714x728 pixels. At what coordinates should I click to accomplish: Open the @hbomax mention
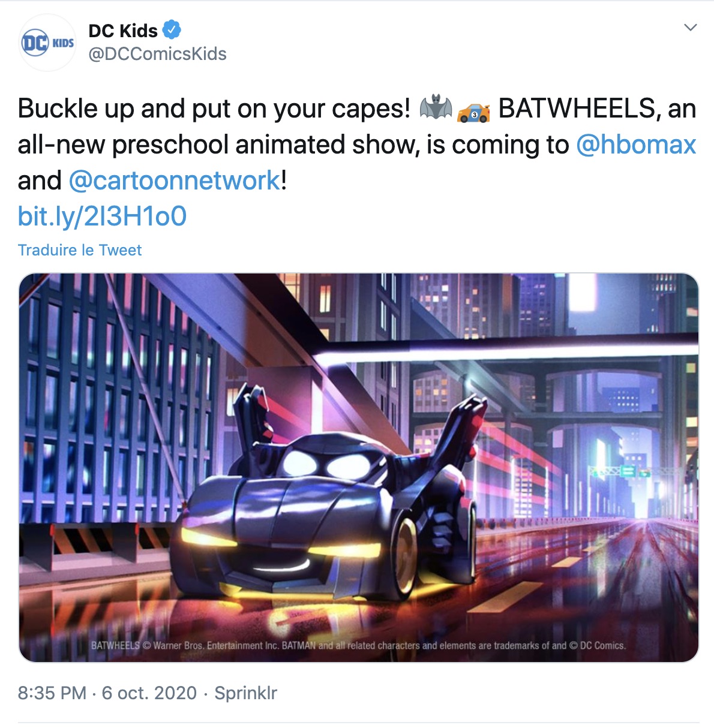(636, 145)
